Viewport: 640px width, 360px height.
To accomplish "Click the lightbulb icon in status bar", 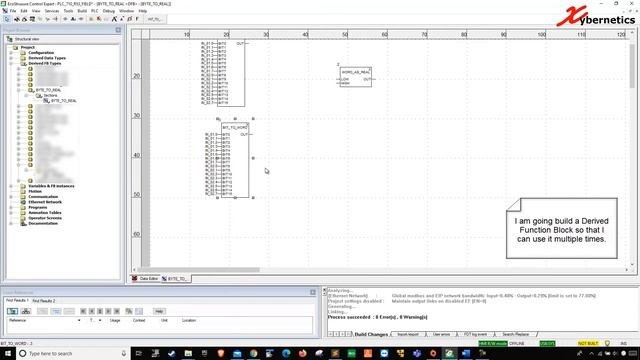I will 607,344.
